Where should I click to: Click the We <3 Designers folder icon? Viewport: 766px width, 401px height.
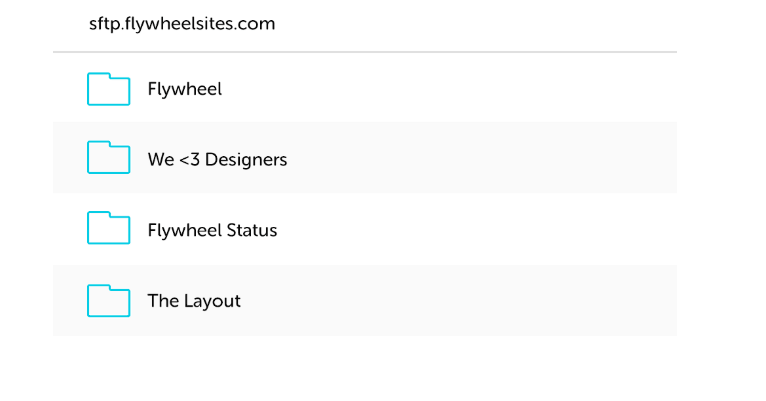108,157
